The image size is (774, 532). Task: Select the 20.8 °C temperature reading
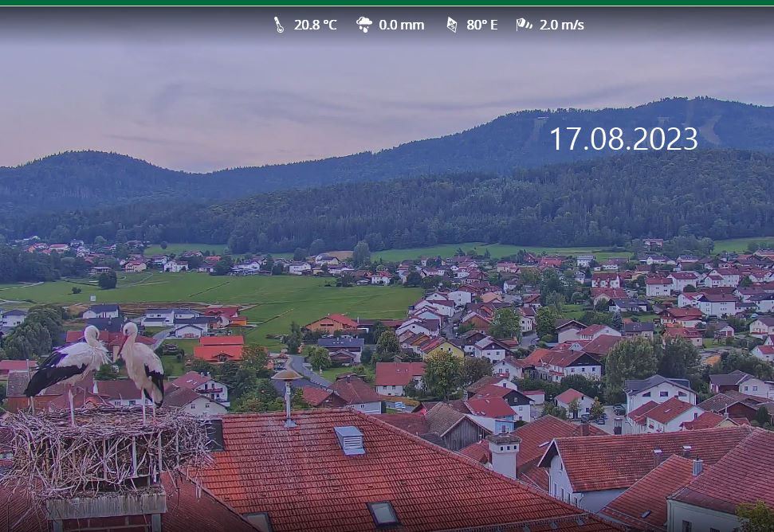[x=315, y=25]
